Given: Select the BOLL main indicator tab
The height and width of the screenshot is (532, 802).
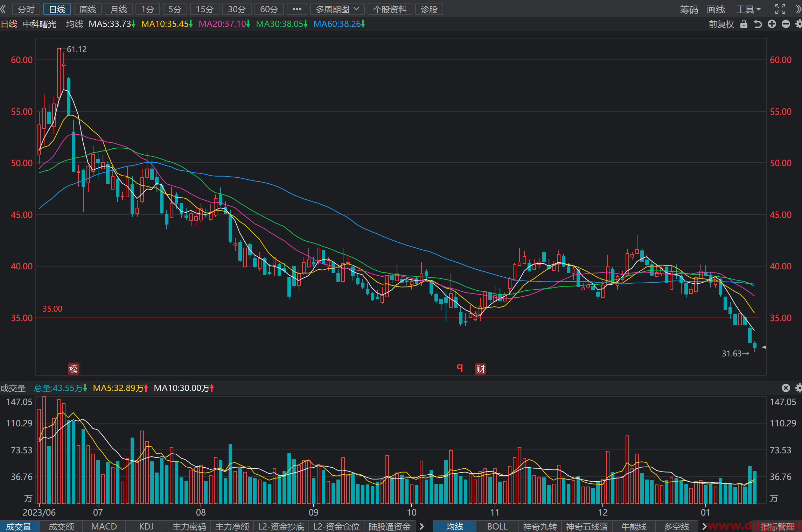Looking at the screenshot, I should 497,526.
